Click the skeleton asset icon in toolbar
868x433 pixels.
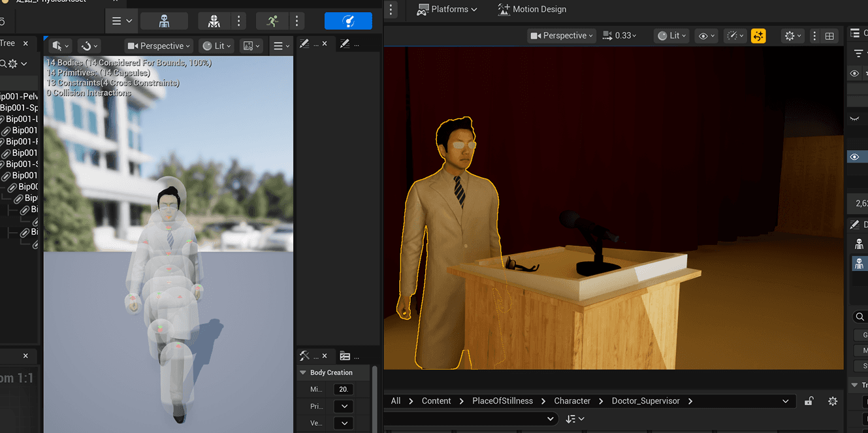tap(164, 21)
